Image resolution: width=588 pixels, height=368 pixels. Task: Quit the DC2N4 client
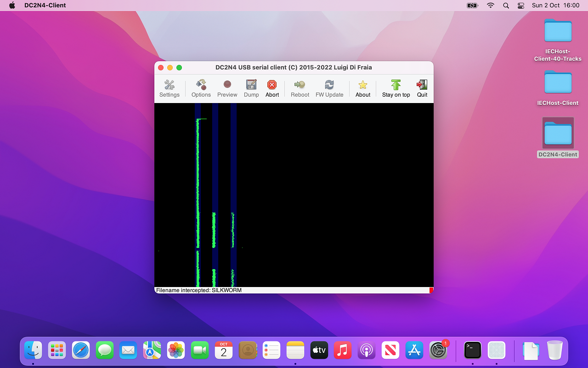(422, 89)
